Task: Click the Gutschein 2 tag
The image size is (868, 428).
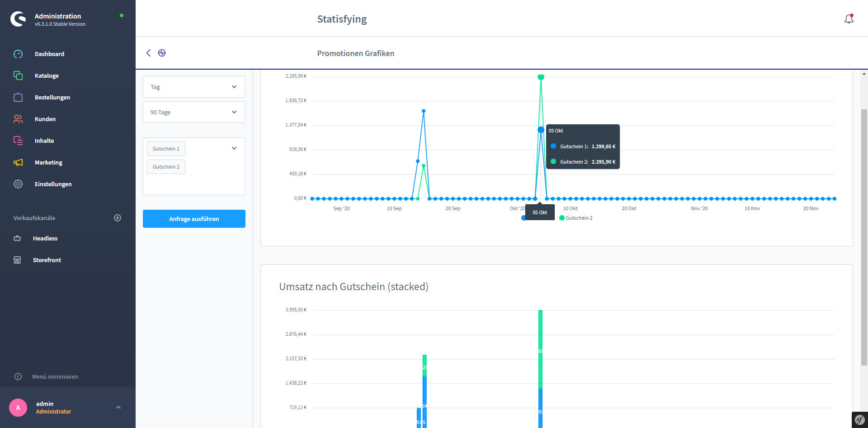Action: point(166,167)
